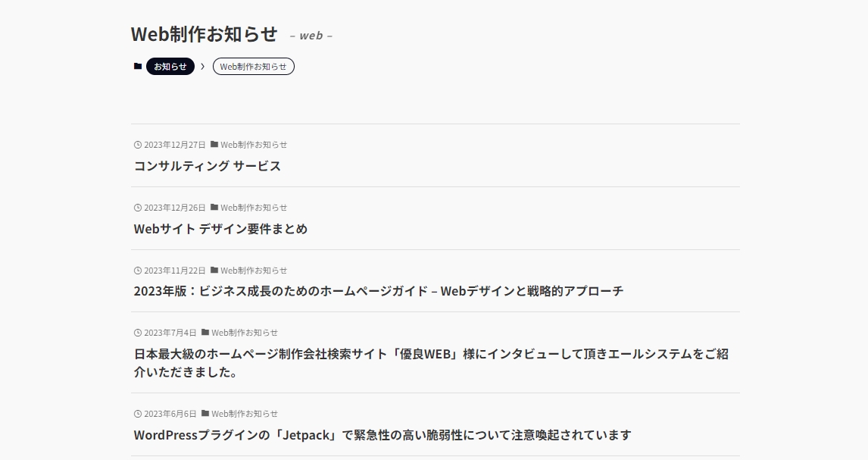
Task: Open the お知らせ parent category pill
Action: pyautogui.click(x=170, y=67)
